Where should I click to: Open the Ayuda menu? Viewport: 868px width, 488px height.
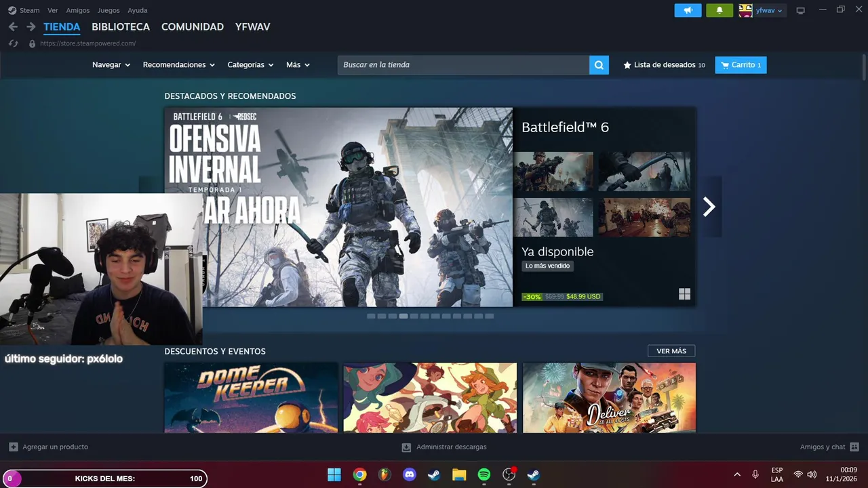coord(138,10)
